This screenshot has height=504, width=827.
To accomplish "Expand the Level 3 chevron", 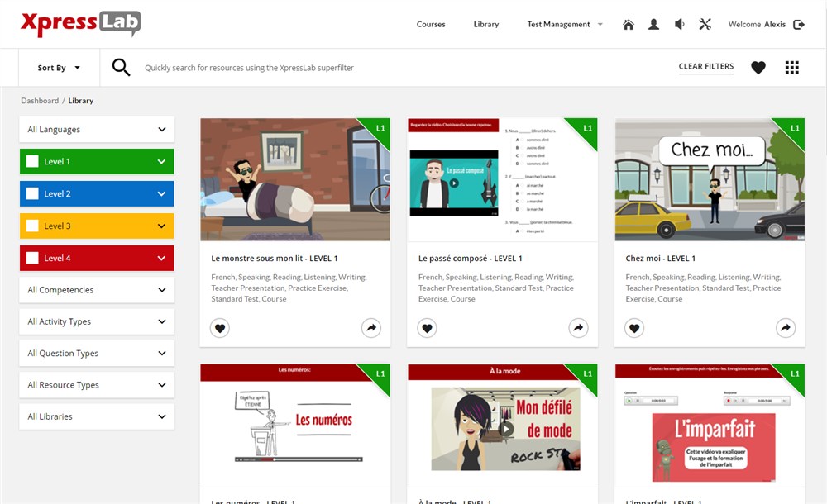I will [x=161, y=226].
